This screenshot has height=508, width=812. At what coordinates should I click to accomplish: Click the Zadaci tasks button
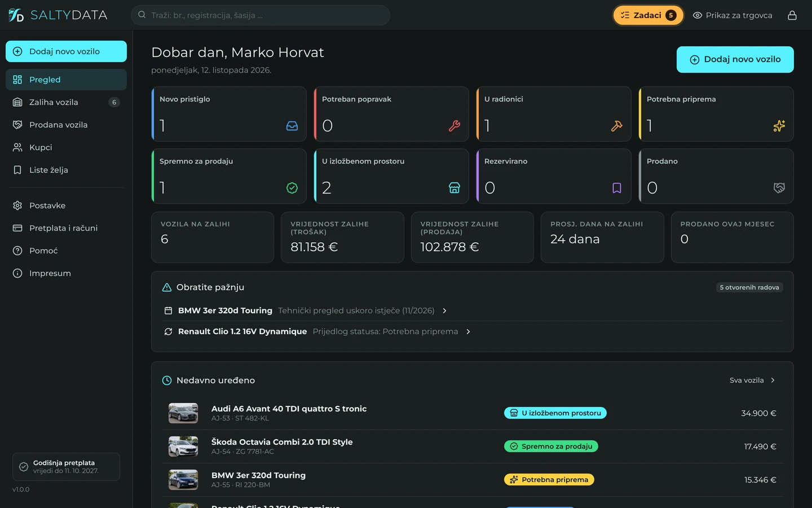coord(648,15)
